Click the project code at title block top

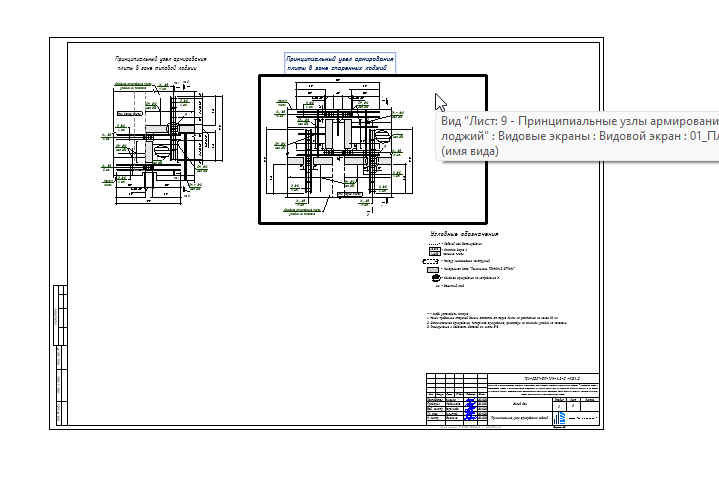coord(552,379)
